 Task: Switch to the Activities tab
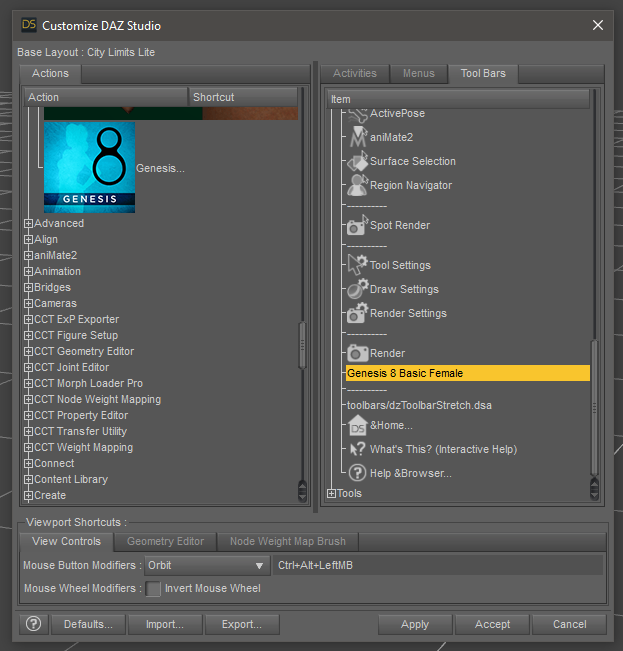click(x=355, y=73)
